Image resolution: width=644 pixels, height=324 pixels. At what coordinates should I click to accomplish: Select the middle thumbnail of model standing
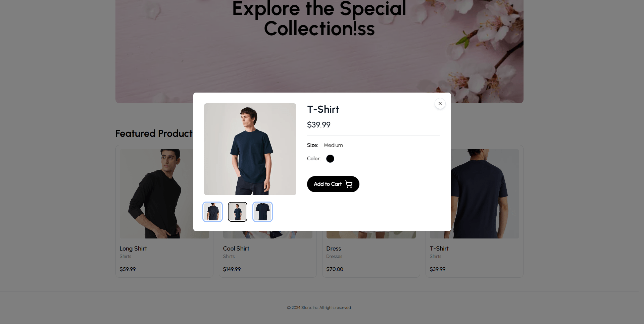point(238,212)
